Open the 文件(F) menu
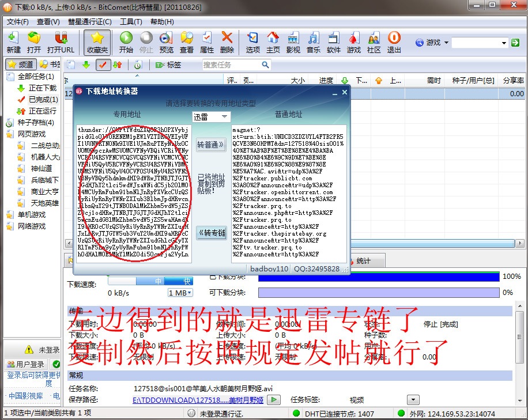The width and height of the screenshot is (528, 420). (17, 22)
